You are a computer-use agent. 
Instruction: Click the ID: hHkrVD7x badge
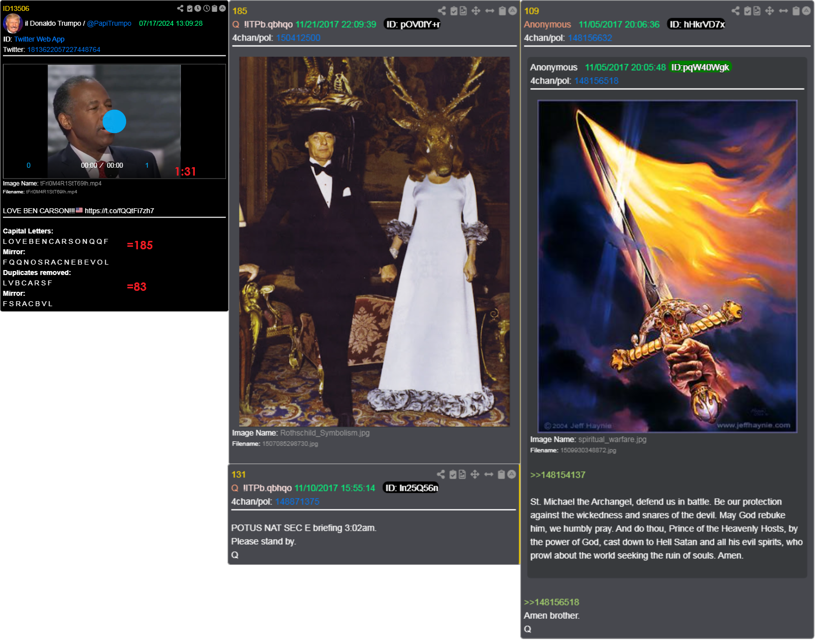[696, 24]
